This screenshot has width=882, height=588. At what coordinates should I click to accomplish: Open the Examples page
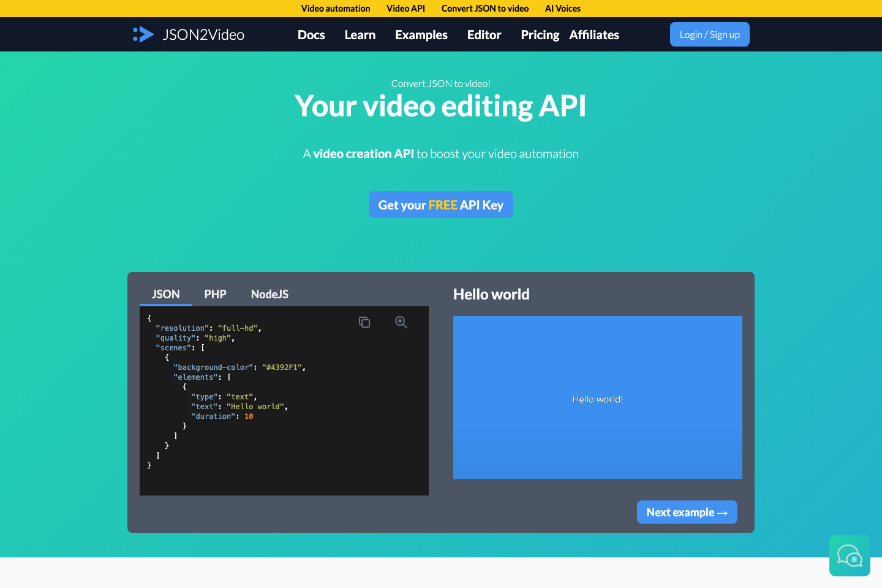click(421, 35)
